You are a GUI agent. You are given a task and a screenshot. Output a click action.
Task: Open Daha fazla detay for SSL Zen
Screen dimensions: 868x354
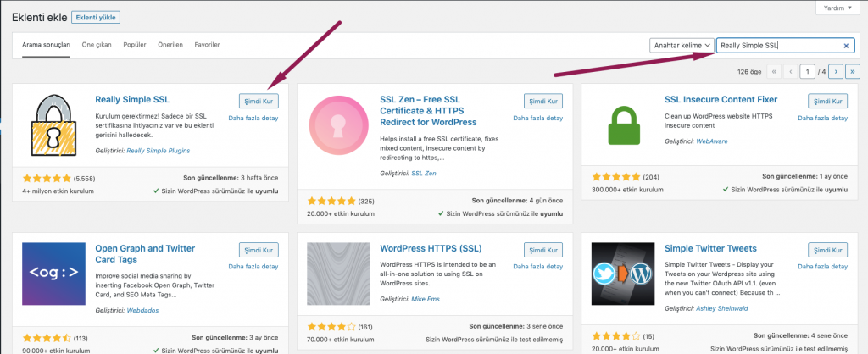538,118
